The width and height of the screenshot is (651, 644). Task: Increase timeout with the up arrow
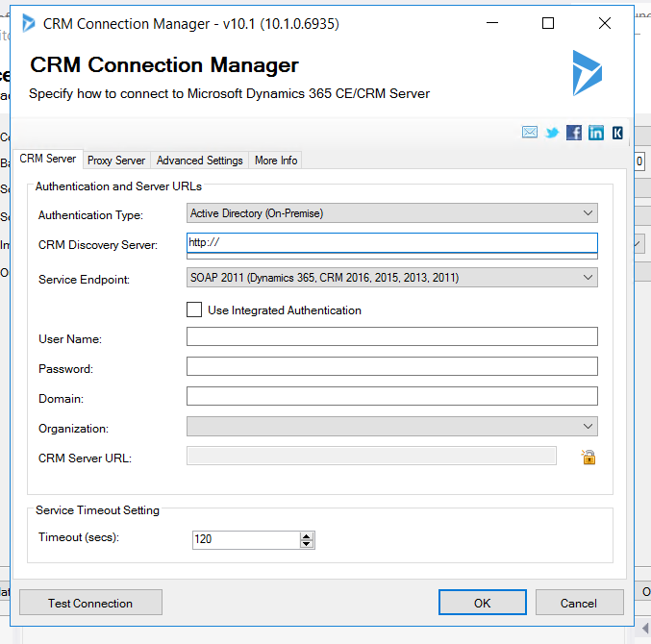(x=307, y=536)
